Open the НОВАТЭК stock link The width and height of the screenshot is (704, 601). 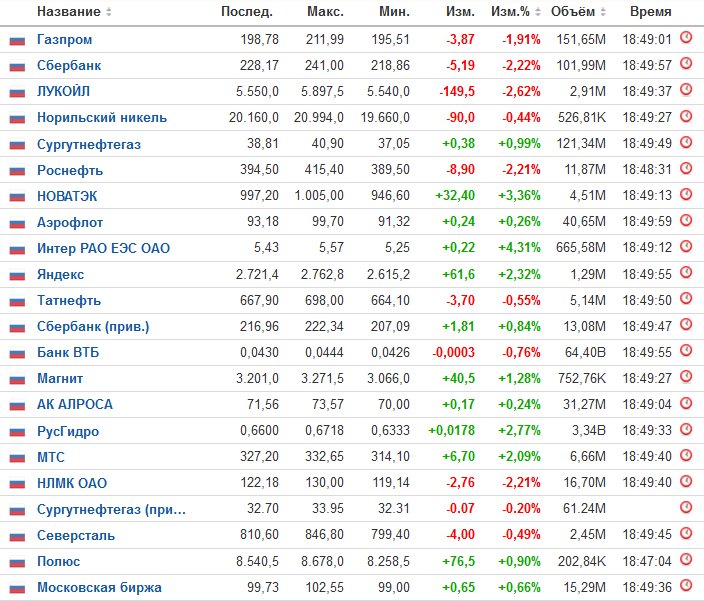pyautogui.click(x=67, y=196)
